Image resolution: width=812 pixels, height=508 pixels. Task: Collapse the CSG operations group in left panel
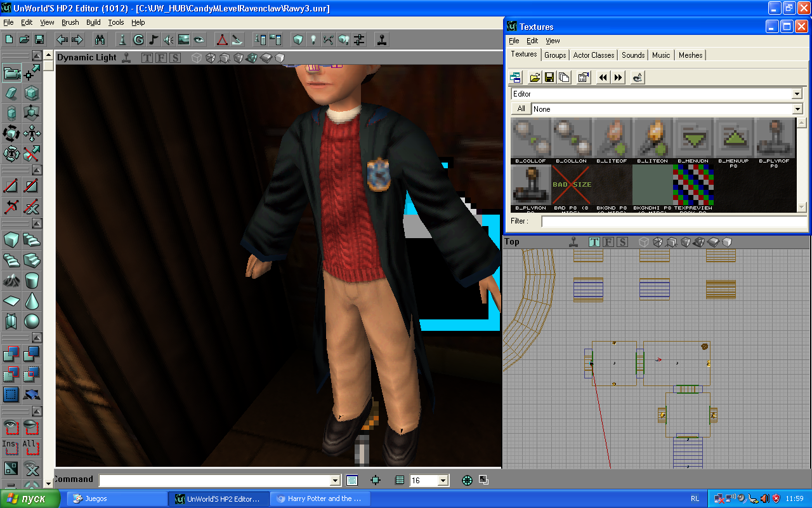[x=37, y=337]
